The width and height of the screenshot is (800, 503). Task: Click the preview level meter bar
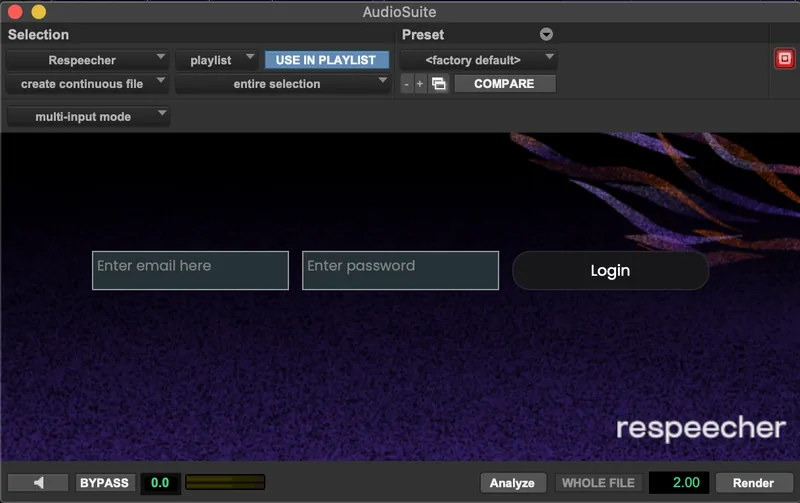tap(225, 482)
